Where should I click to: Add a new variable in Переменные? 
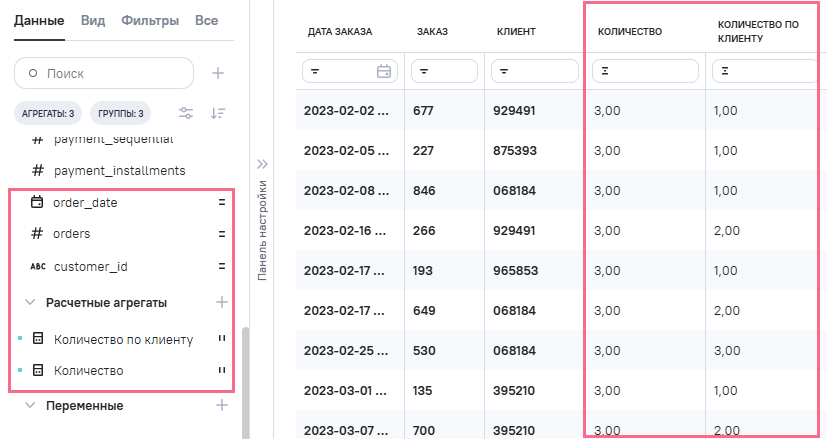coord(222,406)
